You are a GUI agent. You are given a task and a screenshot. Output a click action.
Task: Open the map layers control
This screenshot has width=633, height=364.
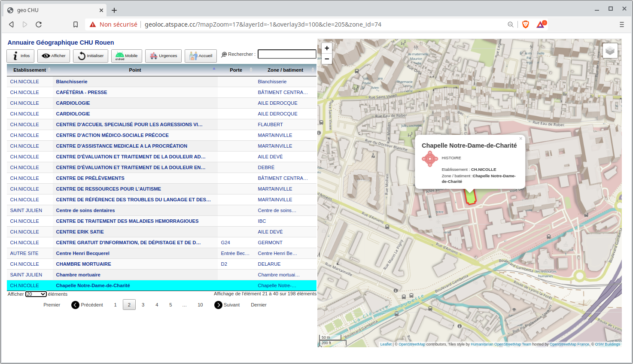click(610, 51)
